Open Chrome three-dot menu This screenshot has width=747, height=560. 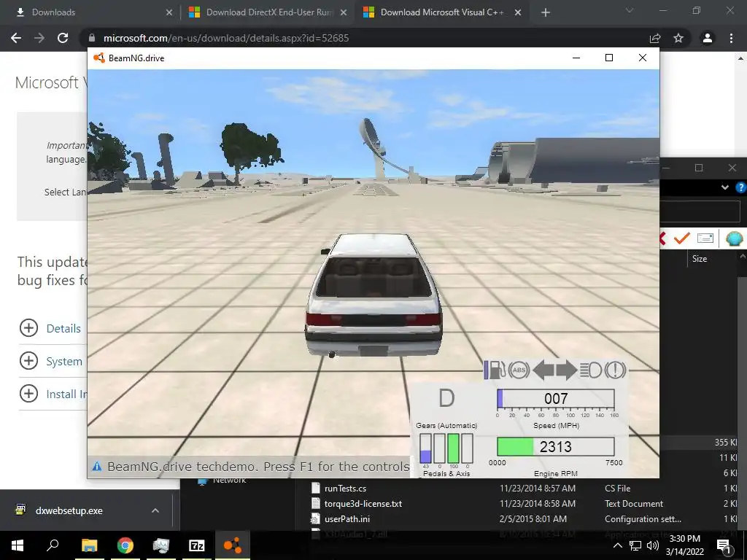[x=731, y=38]
